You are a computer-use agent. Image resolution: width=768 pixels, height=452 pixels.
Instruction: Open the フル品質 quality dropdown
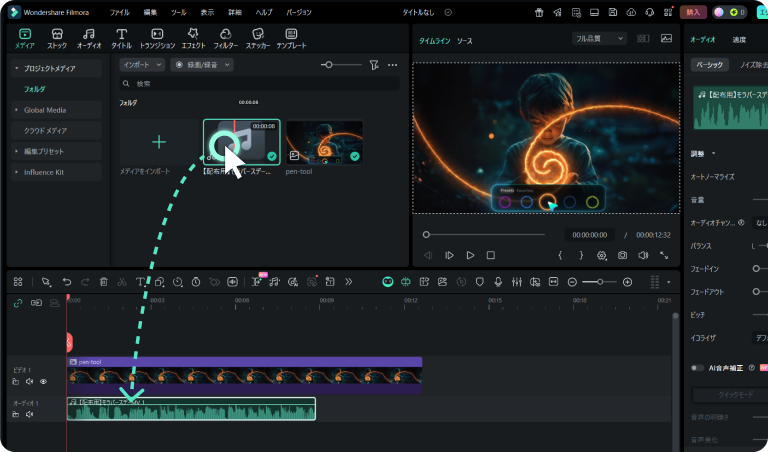tap(599, 38)
